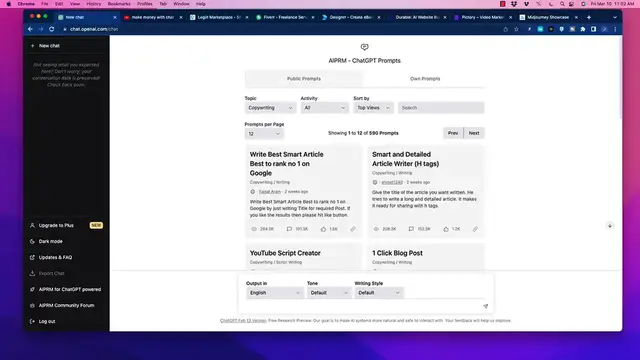Screen dimensions: 640x360
Task: Click the chat message input box
Action: tap(363, 306)
